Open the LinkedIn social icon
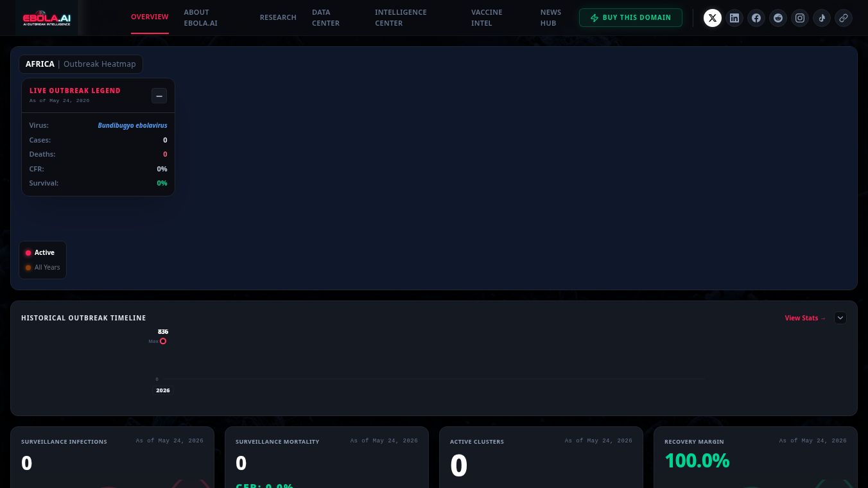 [734, 18]
